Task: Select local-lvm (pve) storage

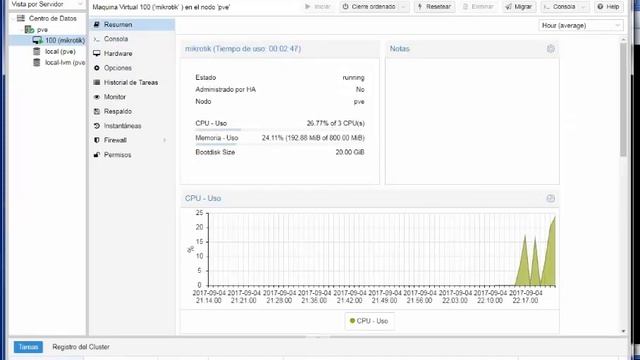Action: 65,62
